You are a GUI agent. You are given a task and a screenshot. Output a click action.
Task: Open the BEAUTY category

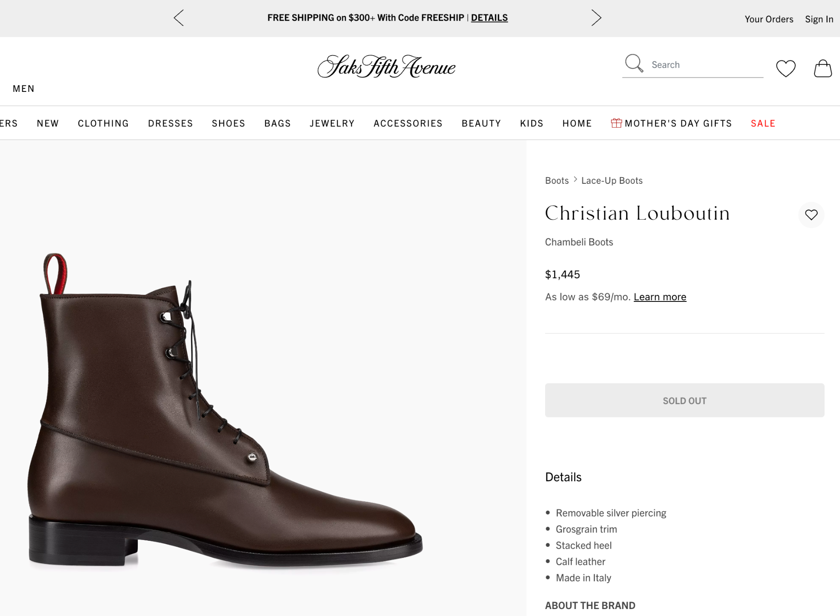(x=481, y=123)
